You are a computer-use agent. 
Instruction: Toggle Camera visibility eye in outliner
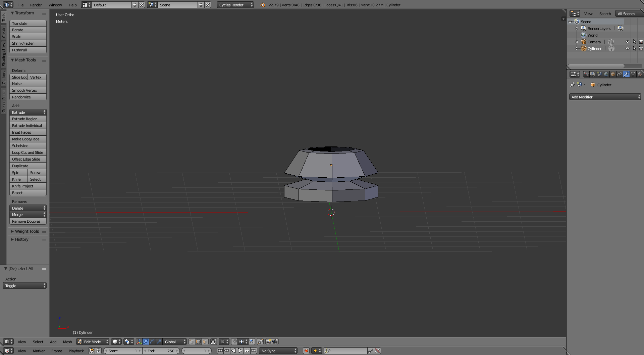click(x=627, y=42)
